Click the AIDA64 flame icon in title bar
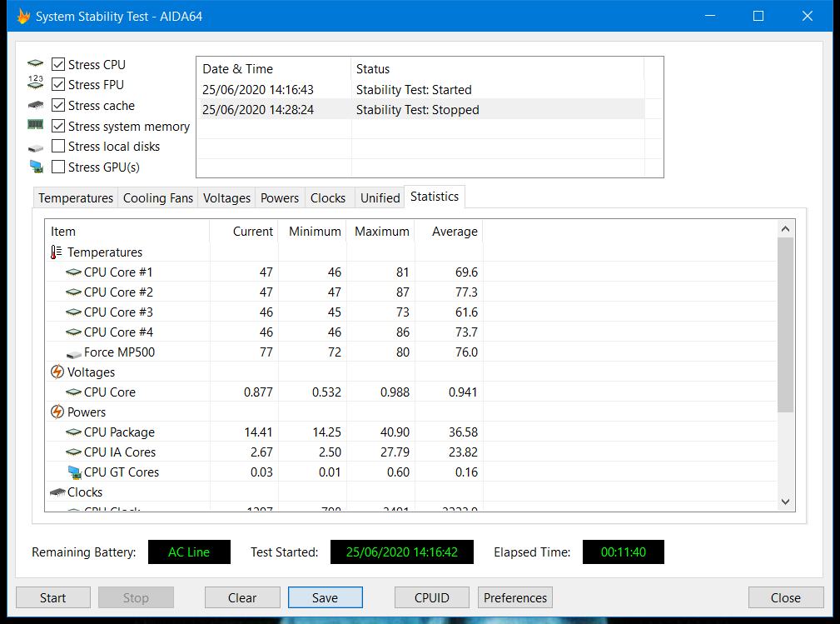 coord(23,16)
